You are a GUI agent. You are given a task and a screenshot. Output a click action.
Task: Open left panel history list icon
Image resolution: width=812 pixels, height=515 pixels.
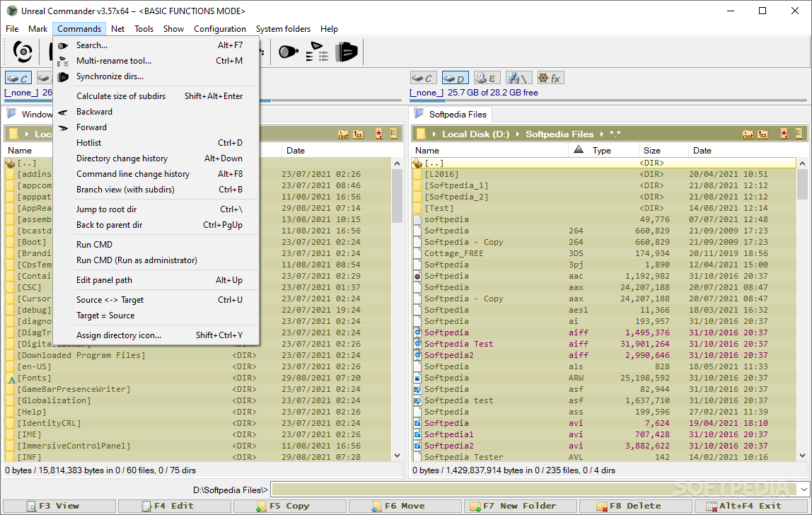pyautogui.click(x=393, y=134)
